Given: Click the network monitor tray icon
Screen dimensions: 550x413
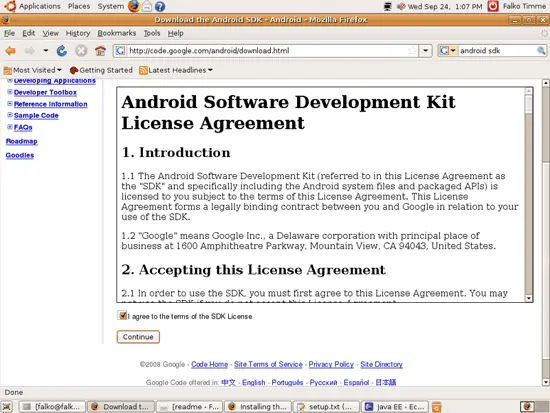Looking at the screenshot, I should 388,6.
